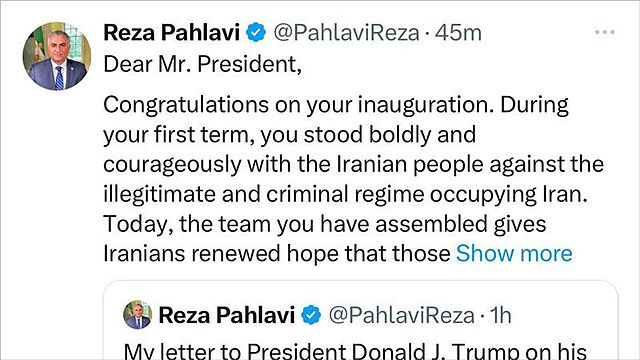The height and width of the screenshot is (360, 640).
Task: Click the verified badge in quoted tweet
Action: (x=311, y=315)
